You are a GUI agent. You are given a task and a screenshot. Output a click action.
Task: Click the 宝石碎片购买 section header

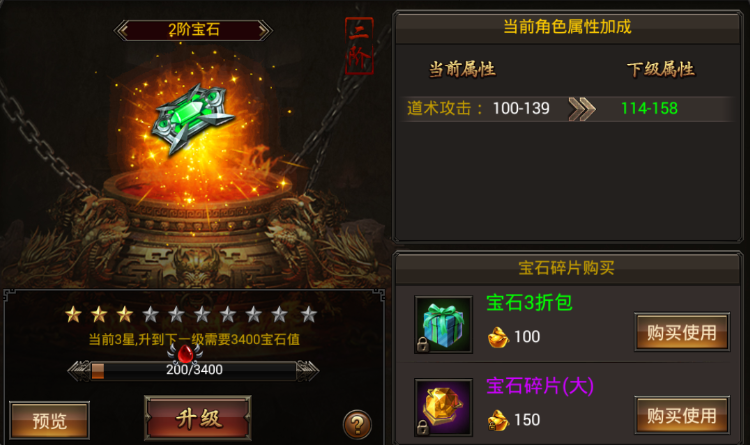(x=566, y=268)
